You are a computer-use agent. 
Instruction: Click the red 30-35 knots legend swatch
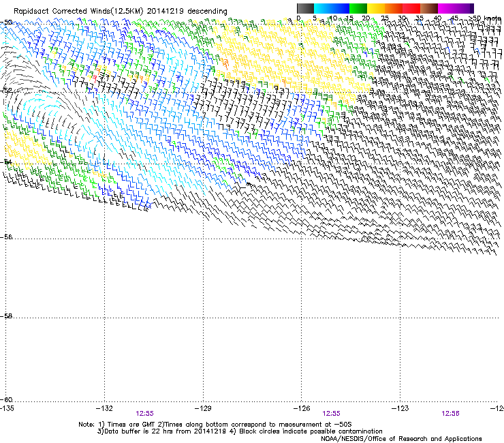click(x=411, y=8)
